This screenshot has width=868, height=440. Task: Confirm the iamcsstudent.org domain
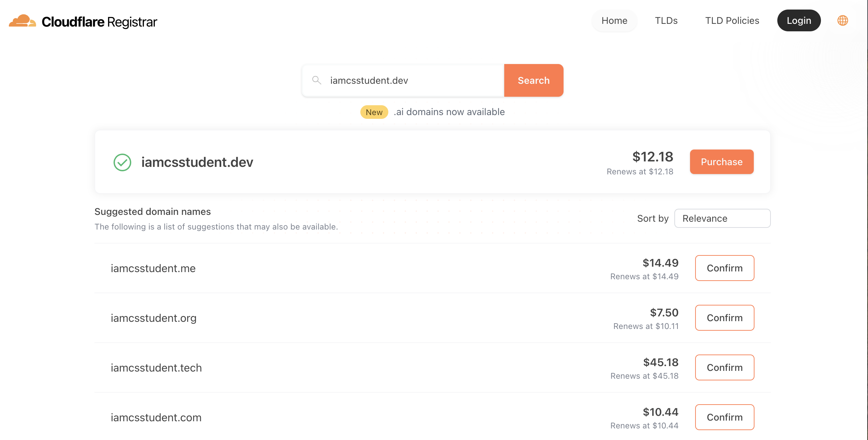[x=724, y=318]
